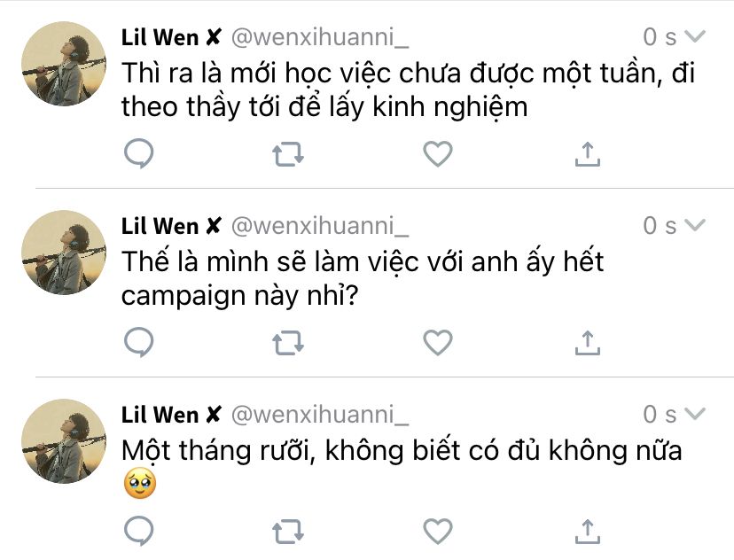Retweet the first tweet about học việc
The image size is (734, 560).
(x=288, y=154)
